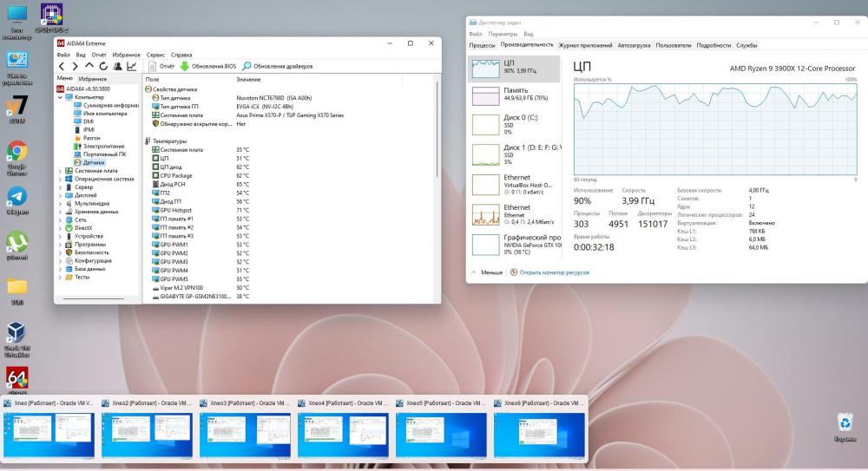Viewport: 868px width, 471px height.
Task: Open Task Manager Параметры menu
Action: [503, 35]
